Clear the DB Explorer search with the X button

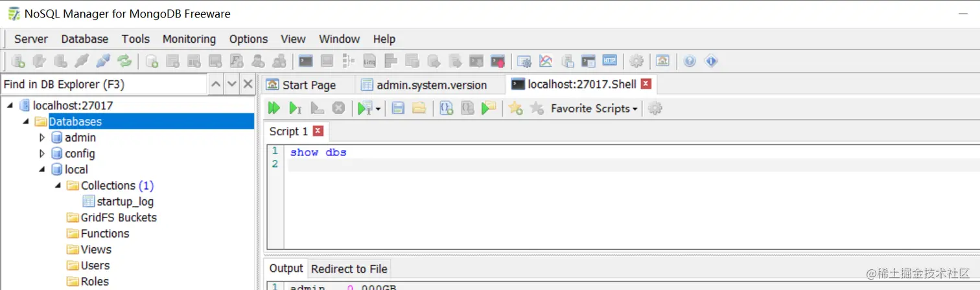coord(248,84)
